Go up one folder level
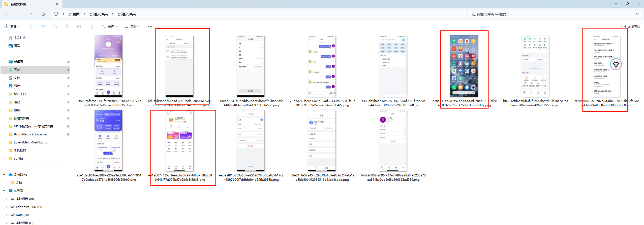Viewport: 644px width, 225px height. pyautogui.click(x=31, y=14)
